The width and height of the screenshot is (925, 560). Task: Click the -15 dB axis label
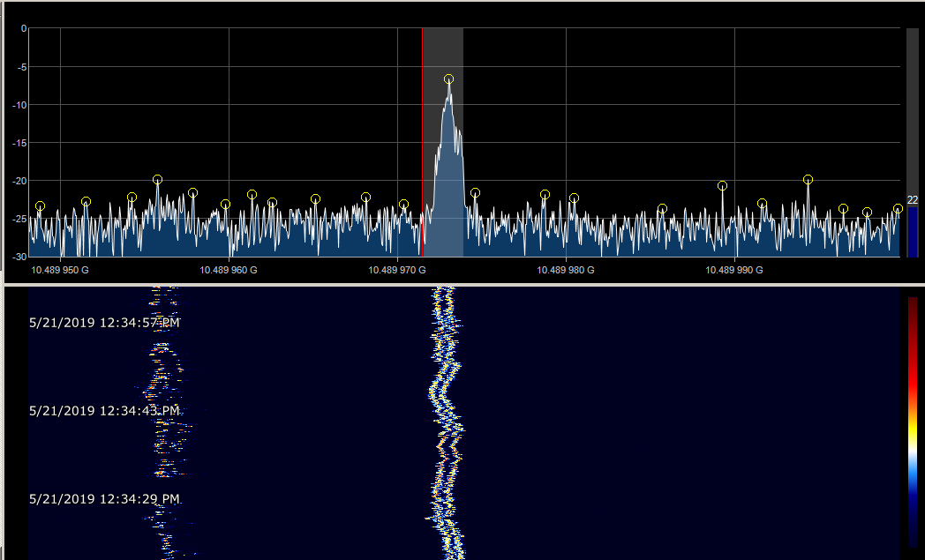point(20,143)
